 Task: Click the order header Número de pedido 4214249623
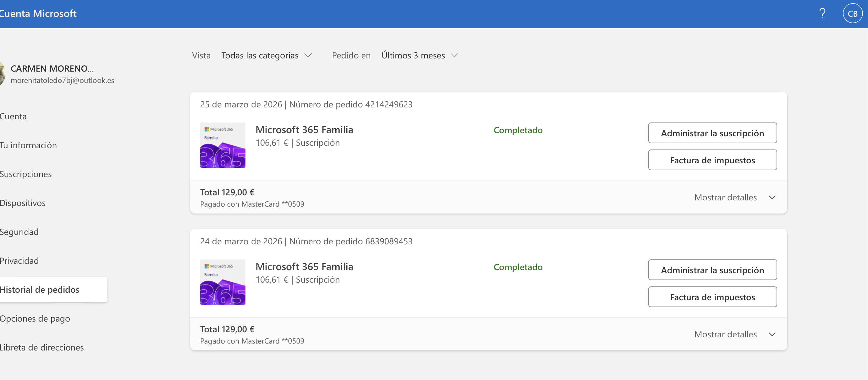pyautogui.click(x=351, y=105)
